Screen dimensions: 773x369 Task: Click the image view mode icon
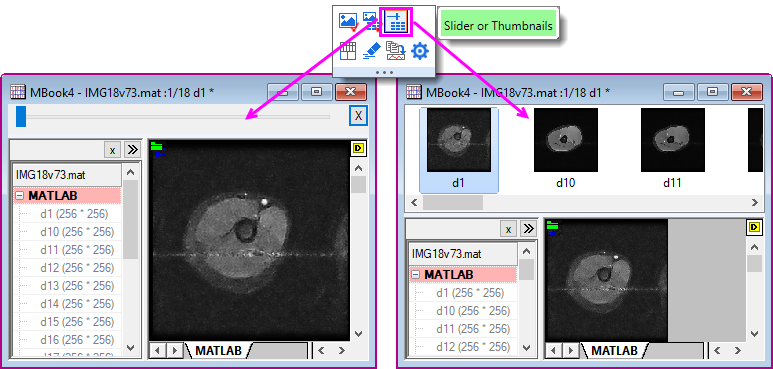coord(348,21)
